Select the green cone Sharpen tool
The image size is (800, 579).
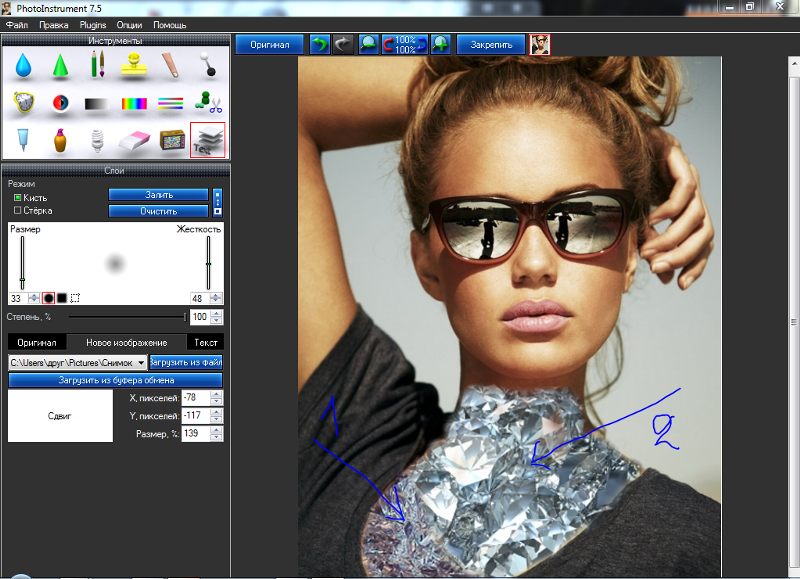pos(60,65)
